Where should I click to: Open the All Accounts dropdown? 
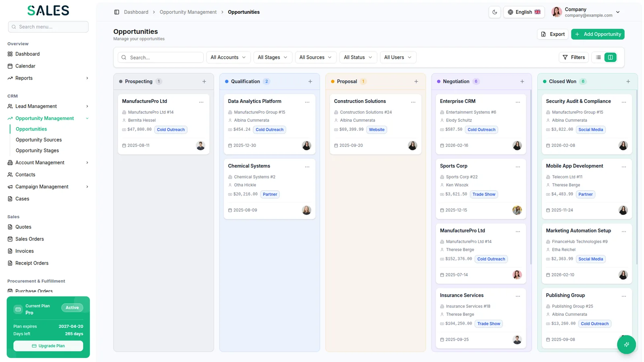pyautogui.click(x=228, y=58)
